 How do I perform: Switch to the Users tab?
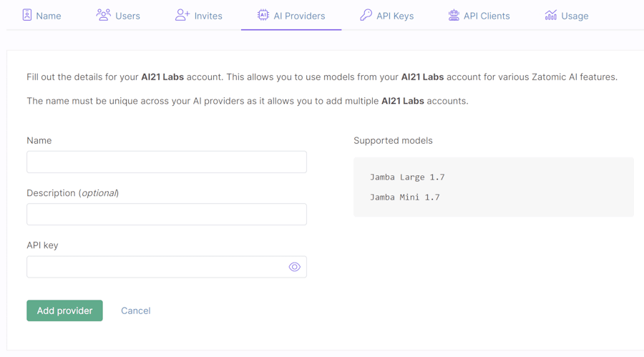click(118, 16)
